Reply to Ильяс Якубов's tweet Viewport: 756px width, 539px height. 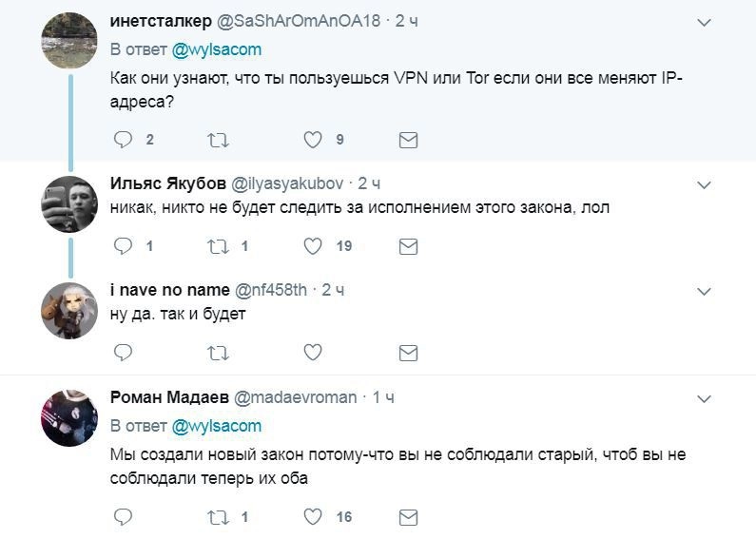pos(123,246)
